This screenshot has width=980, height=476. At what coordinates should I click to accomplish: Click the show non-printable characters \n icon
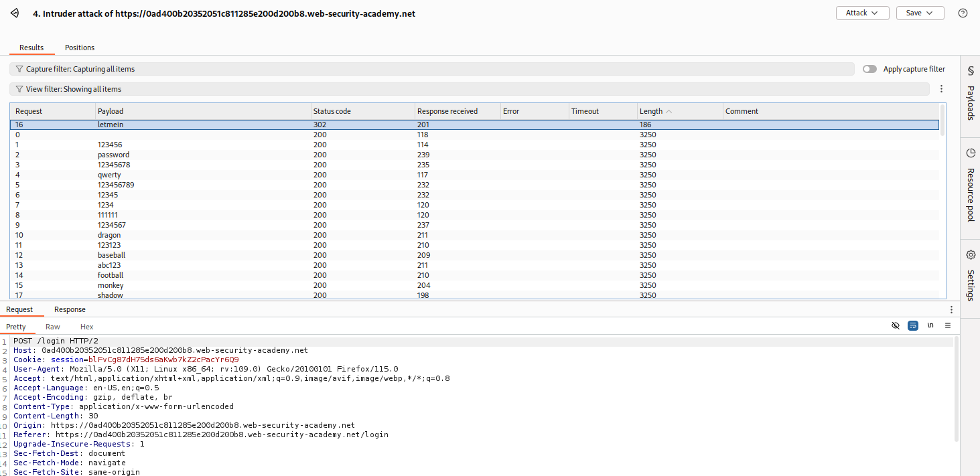pos(930,326)
